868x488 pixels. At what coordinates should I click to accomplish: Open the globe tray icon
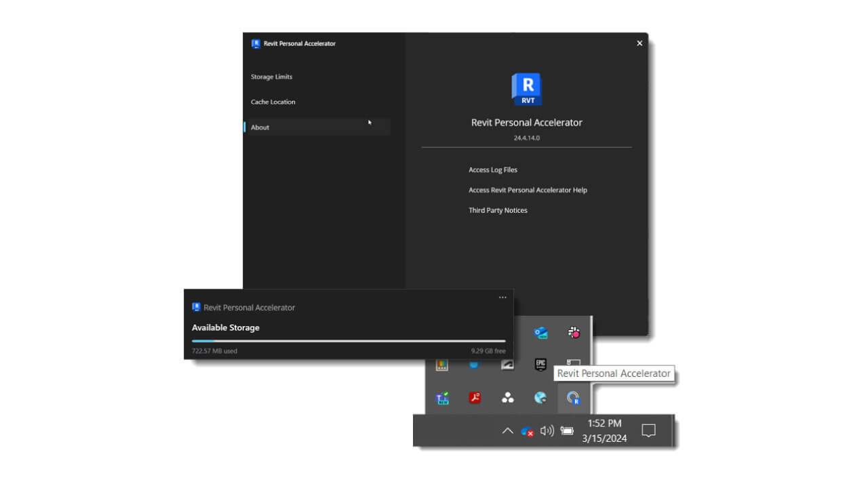click(x=540, y=398)
